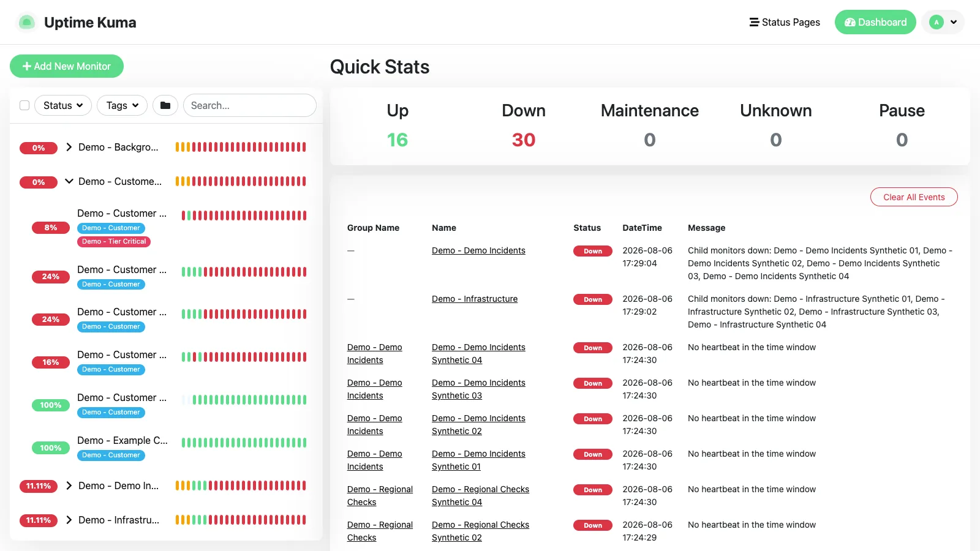
Task: Open the Tags filter dropdown
Action: tap(122, 105)
